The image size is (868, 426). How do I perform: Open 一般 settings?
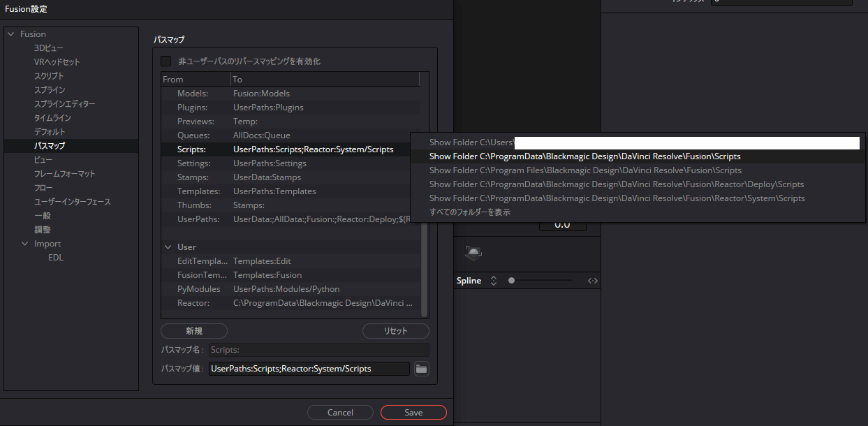[x=43, y=216]
